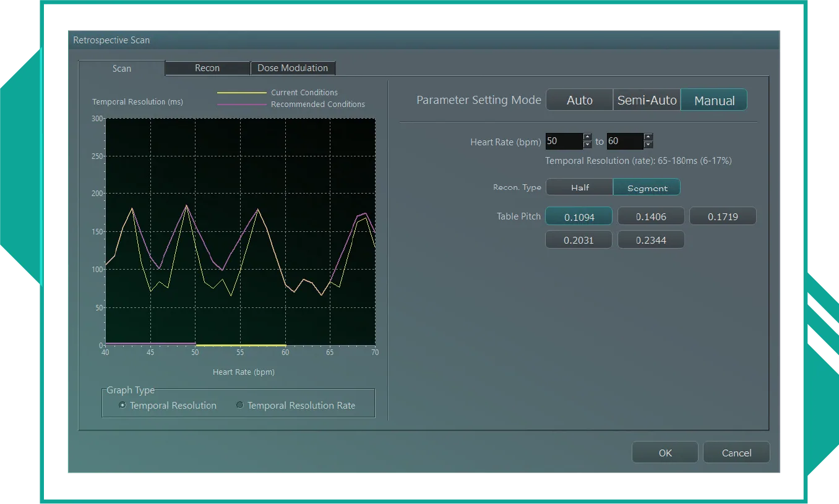The height and width of the screenshot is (504, 839).
Task: Click the yellow heart rate range bar on graph
Action: pos(241,344)
